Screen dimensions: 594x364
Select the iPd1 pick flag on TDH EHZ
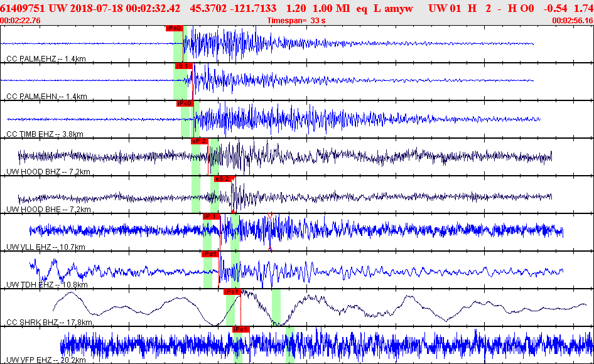pyautogui.click(x=210, y=254)
